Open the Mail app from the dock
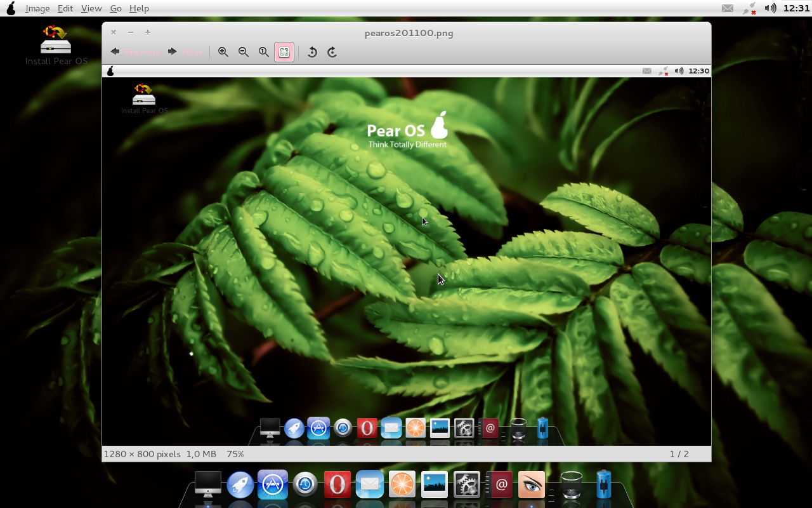Image resolution: width=812 pixels, height=508 pixels. point(370,484)
